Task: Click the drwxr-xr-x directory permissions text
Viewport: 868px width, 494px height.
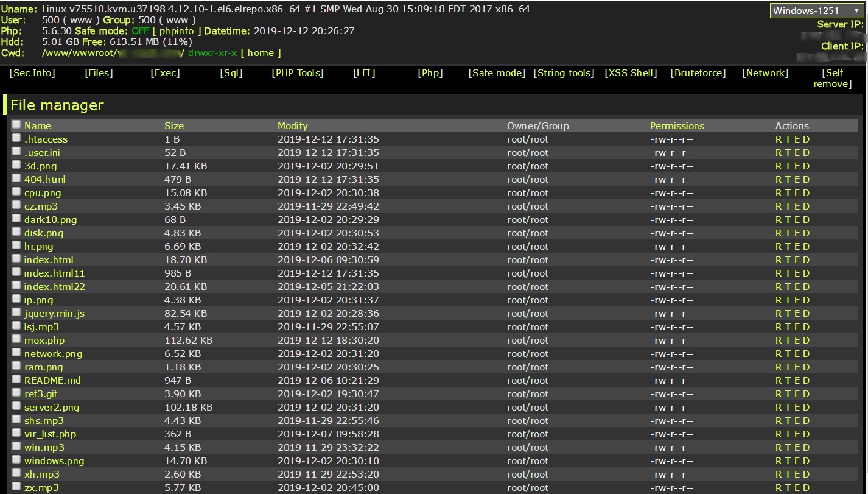Action: (x=212, y=53)
